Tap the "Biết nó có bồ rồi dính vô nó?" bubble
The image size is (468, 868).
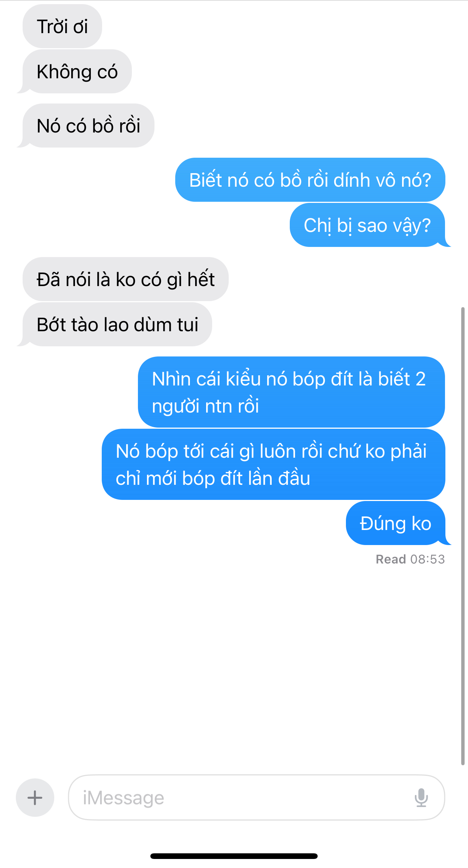point(310,180)
